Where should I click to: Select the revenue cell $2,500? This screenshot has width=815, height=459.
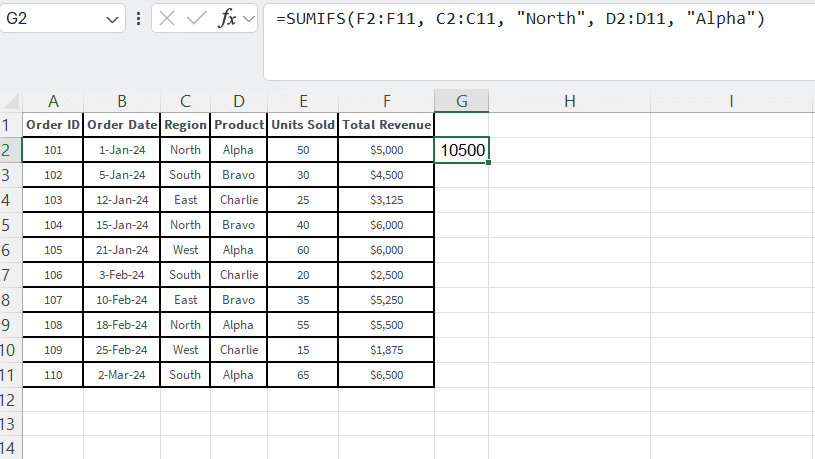[387, 275]
